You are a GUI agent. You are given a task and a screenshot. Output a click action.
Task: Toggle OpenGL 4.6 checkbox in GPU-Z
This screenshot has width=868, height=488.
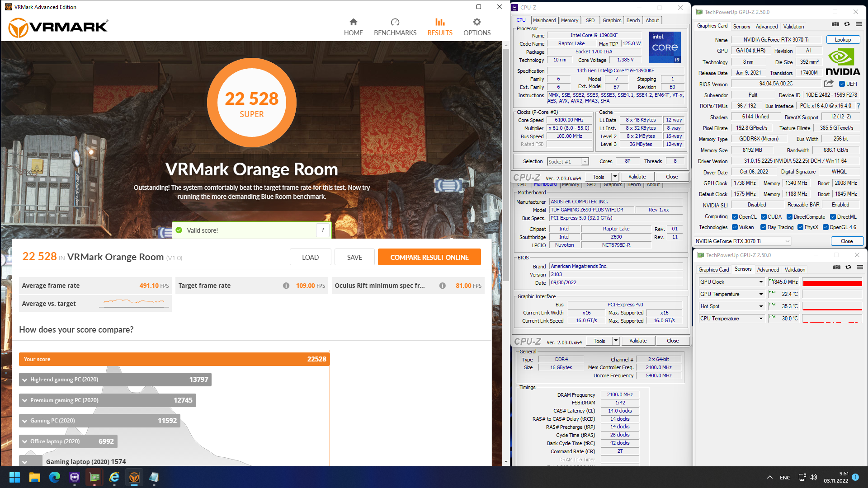[x=826, y=227]
